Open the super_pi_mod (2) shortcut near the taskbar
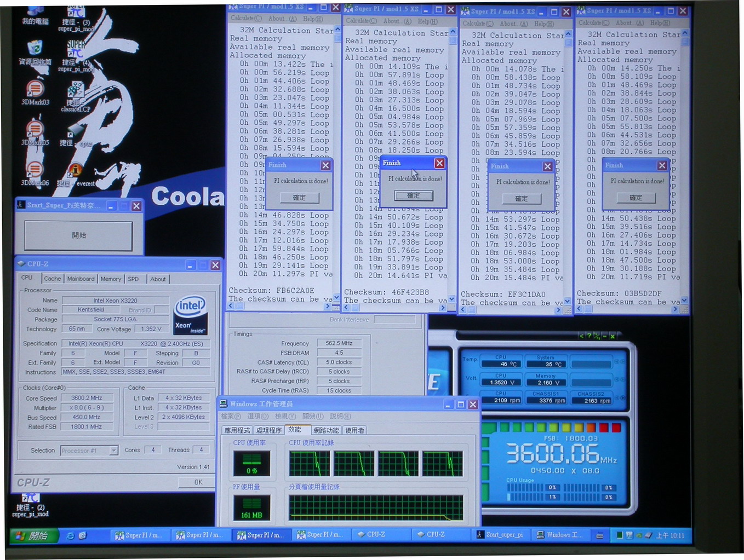 point(30,505)
